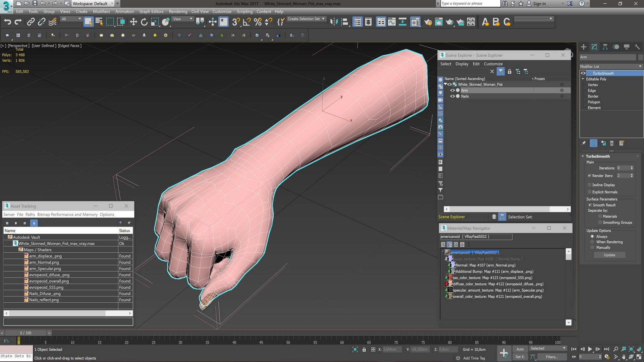644x362 pixels.
Task: Open the Selected key filter dropdown
Action: 548,349
